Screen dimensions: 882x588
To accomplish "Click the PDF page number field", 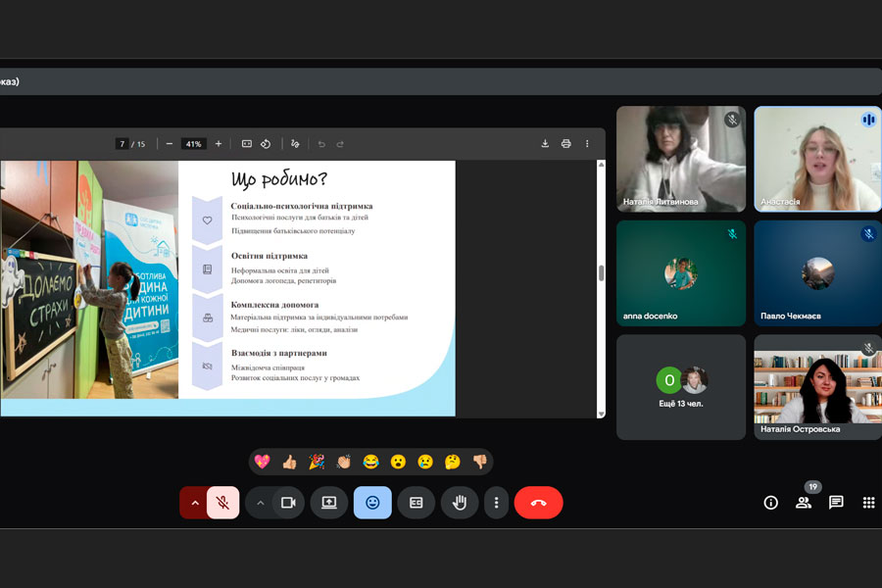I will click(x=122, y=144).
